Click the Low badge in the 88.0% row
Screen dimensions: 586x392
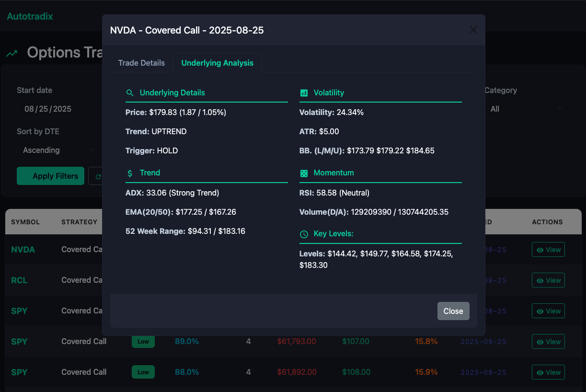(143, 372)
